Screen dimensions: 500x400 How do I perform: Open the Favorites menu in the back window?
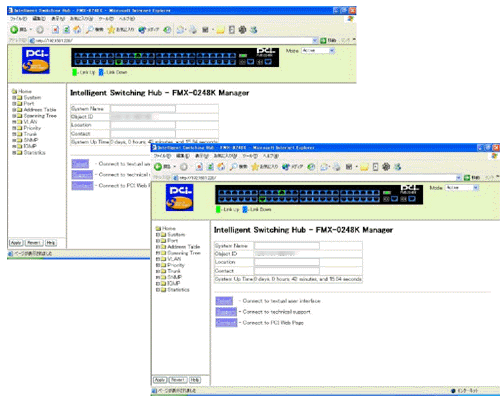pos(81,19)
